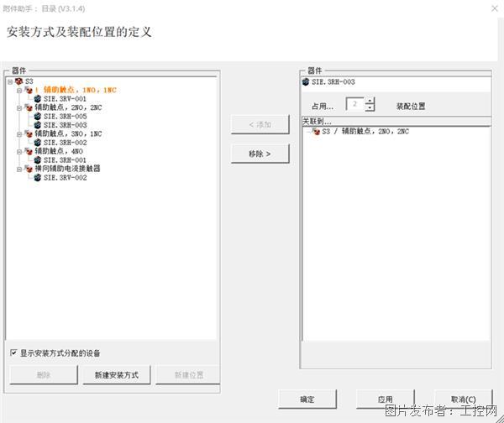Viewport: 504px width, 423px height.
Task: Collapse the 横向辅助电流接触器 node
Action: (x=19, y=169)
